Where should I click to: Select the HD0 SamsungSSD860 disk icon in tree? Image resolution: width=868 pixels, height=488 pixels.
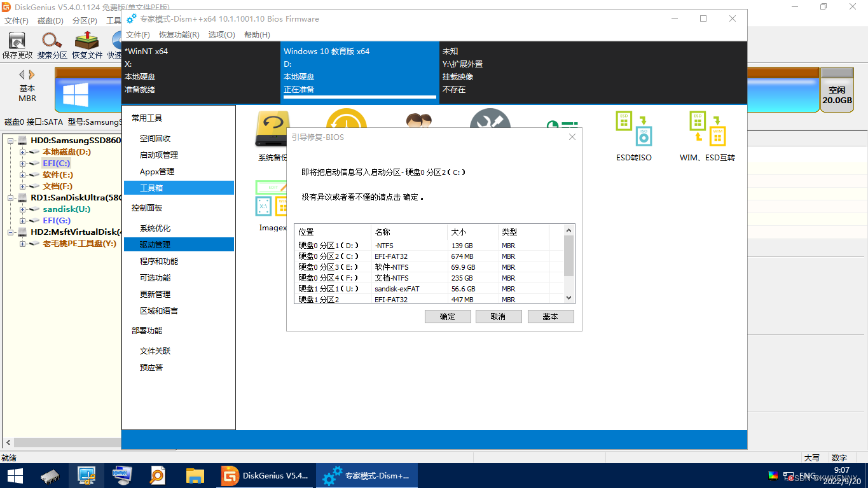pyautogui.click(x=22, y=140)
